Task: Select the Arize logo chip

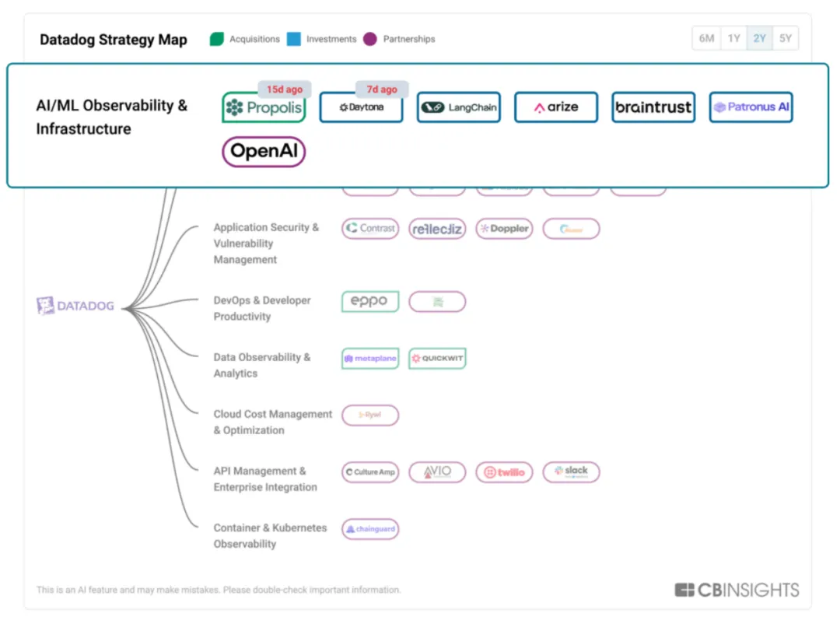Action: coord(556,108)
